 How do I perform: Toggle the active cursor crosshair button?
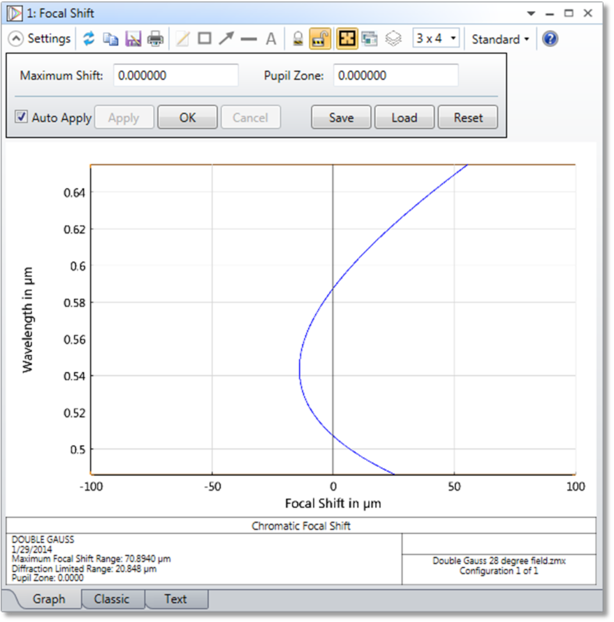tap(344, 39)
